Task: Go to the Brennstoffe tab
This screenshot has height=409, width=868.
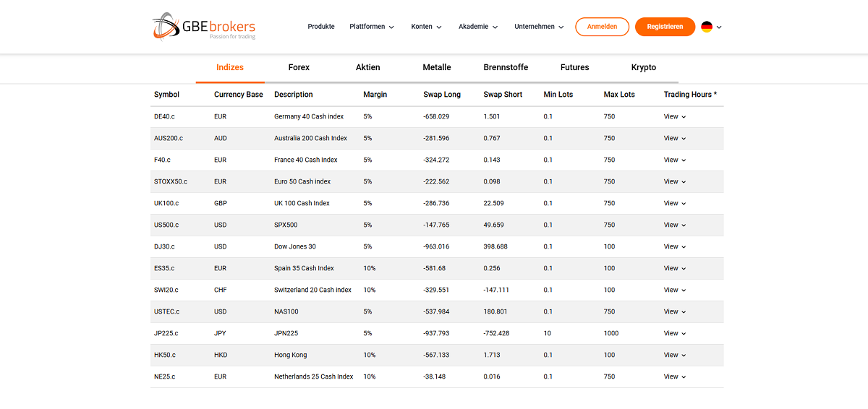Action: point(506,67)
